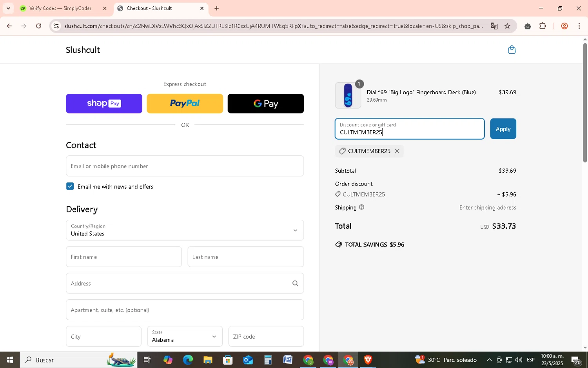588x368 pixels.
Task: Close the Checkout - Slushcult tab
Action: [x=202, y=8]
